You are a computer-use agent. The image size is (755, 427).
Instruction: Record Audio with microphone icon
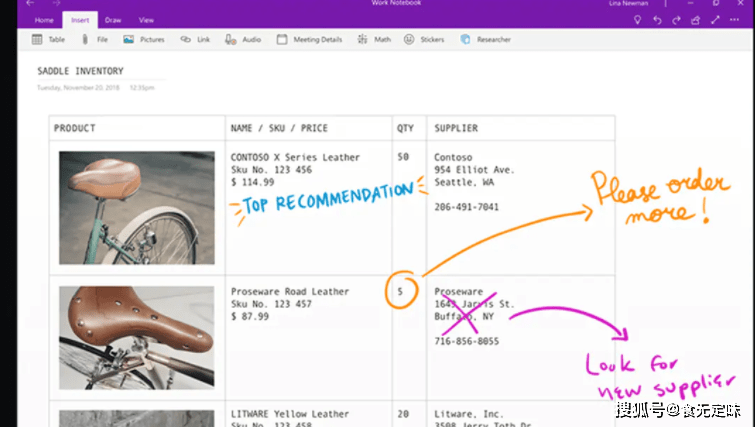pos(243,39)
